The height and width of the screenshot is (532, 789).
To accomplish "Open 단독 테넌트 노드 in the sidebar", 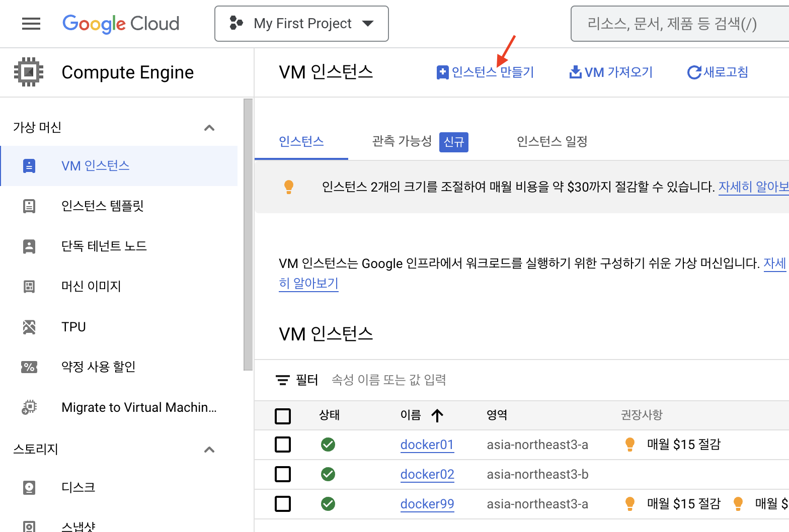I will tap(119, 246).
